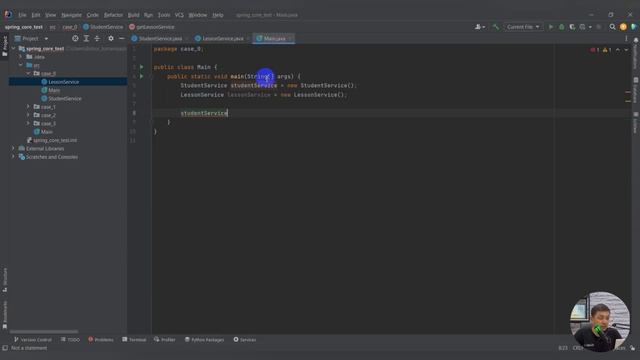Open the Build menu
640x360 pixels.
133,15
